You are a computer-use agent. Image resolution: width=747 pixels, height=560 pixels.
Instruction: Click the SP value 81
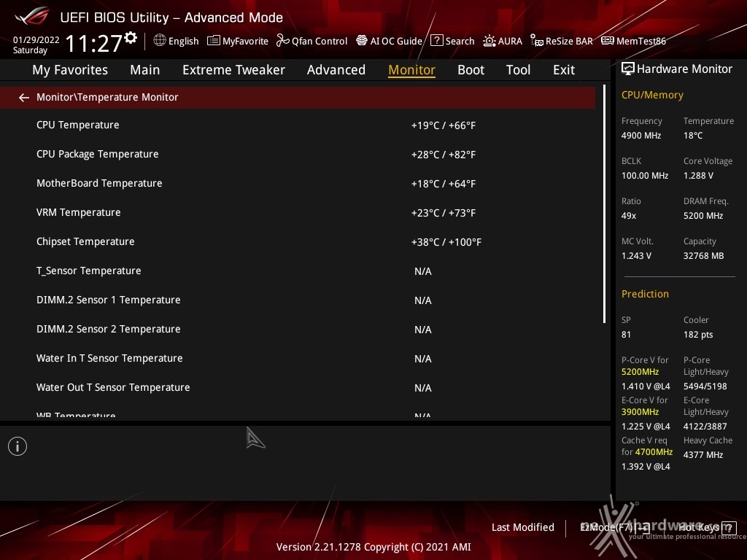626,335
